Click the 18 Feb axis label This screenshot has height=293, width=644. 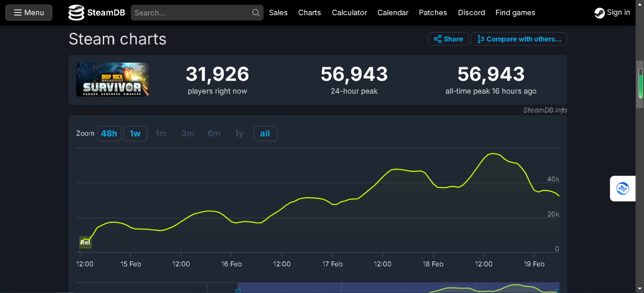pos(433,264)
